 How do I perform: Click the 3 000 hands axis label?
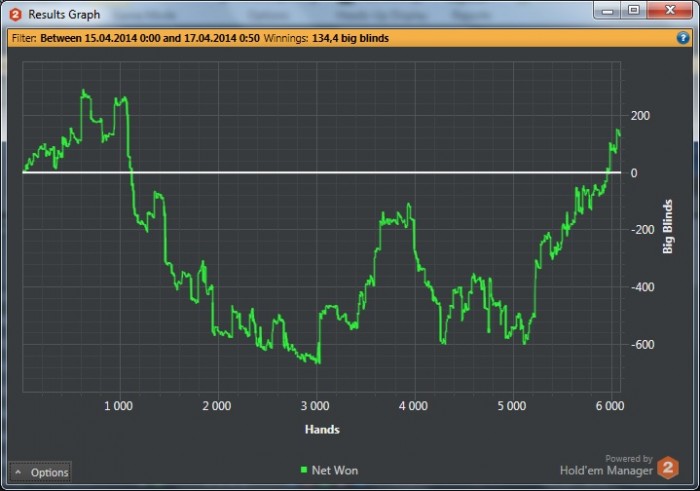[315, 406]
